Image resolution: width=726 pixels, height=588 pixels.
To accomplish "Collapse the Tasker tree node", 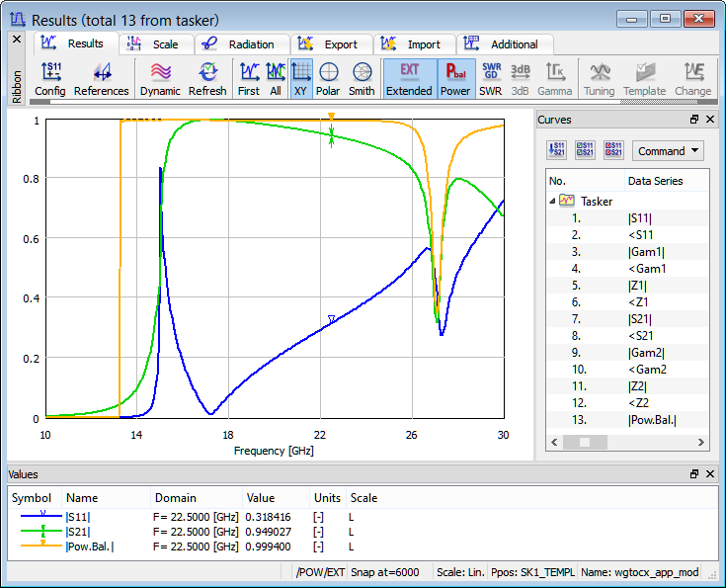I will [553, 201].
